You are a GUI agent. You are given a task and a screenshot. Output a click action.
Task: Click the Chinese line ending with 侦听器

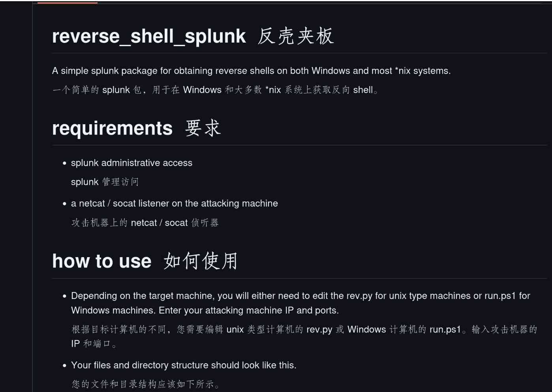click(x=145, y=223)
